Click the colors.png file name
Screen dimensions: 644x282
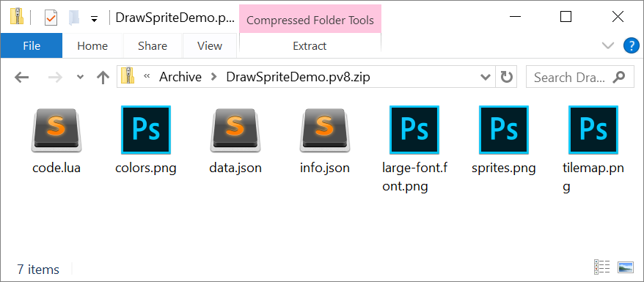146,168
